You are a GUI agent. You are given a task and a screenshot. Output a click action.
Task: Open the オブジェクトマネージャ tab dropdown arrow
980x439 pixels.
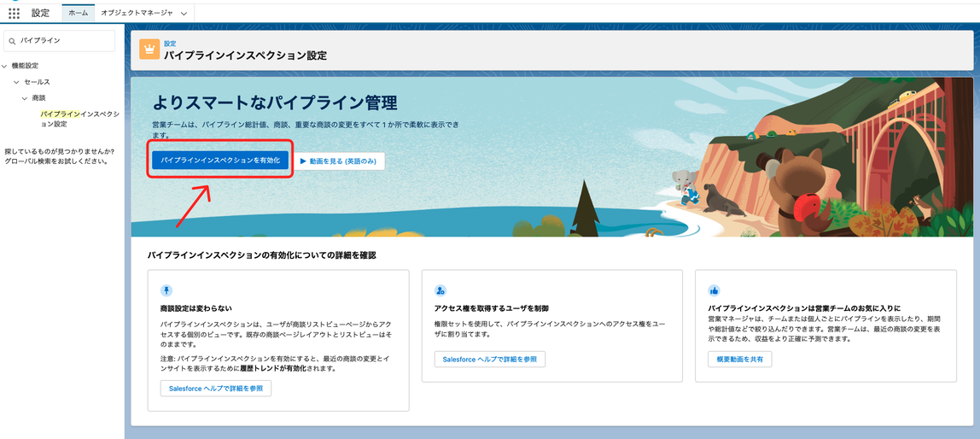(184, 13)
